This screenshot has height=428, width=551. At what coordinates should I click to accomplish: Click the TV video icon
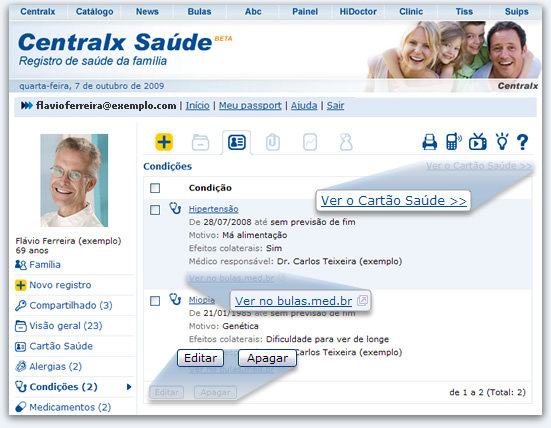pyautogui.click(x=478, y=142)
